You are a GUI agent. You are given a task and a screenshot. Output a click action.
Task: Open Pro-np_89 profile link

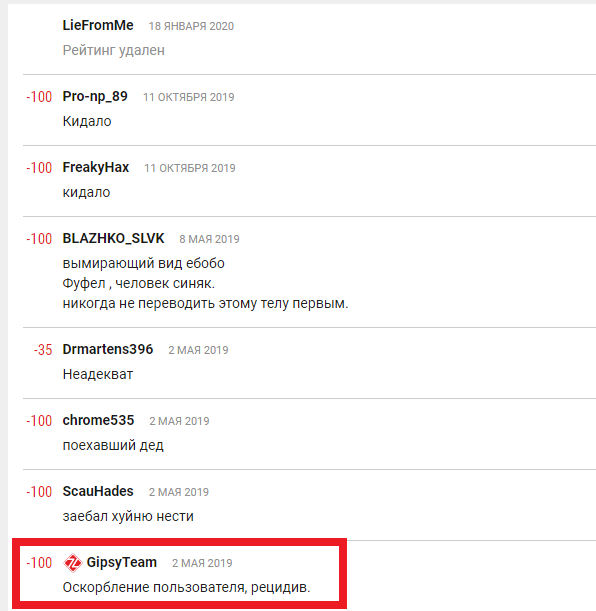(95, 97)
